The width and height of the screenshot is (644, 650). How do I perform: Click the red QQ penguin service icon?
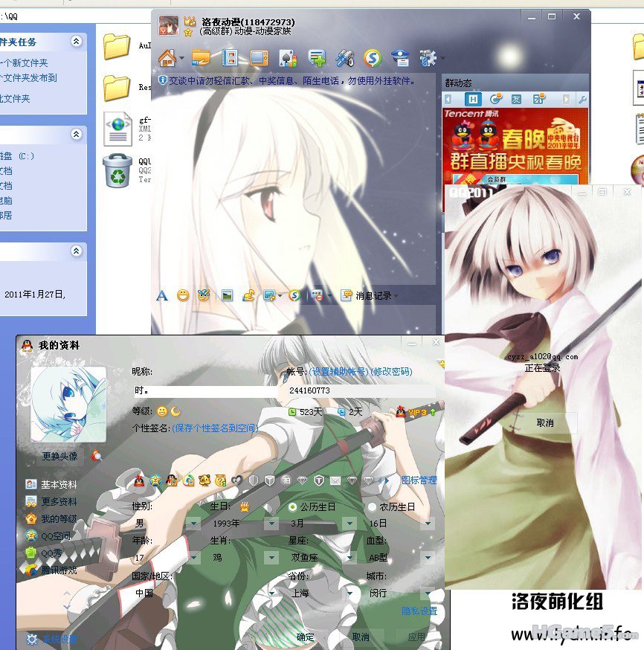139,480
